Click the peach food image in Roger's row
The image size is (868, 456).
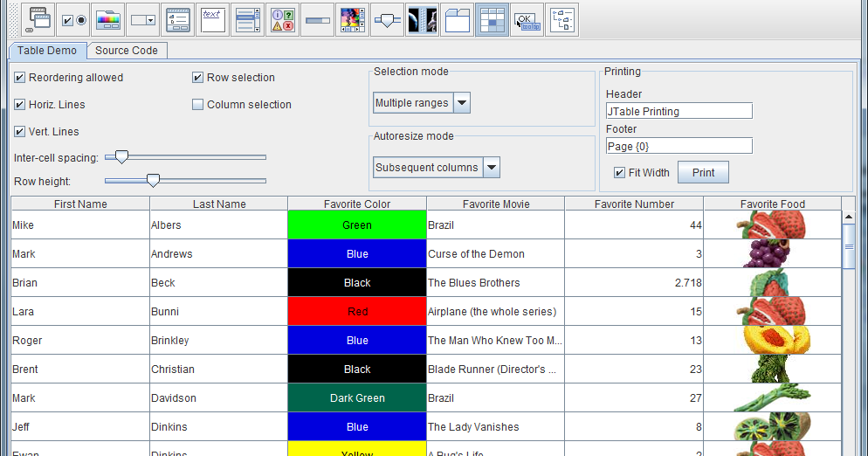pos(776,340)
